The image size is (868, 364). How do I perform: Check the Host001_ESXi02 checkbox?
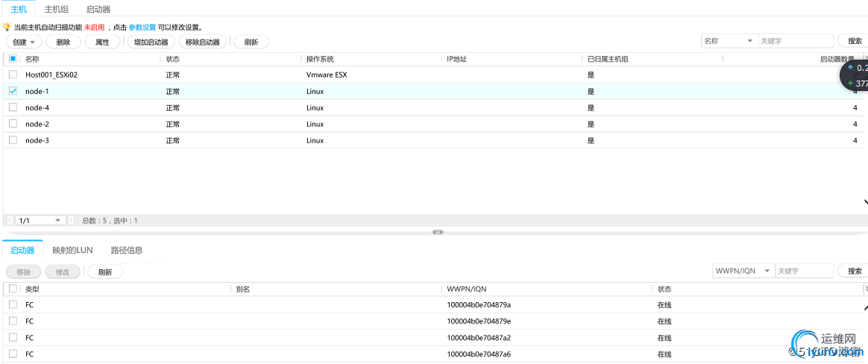tap(13, 75)
